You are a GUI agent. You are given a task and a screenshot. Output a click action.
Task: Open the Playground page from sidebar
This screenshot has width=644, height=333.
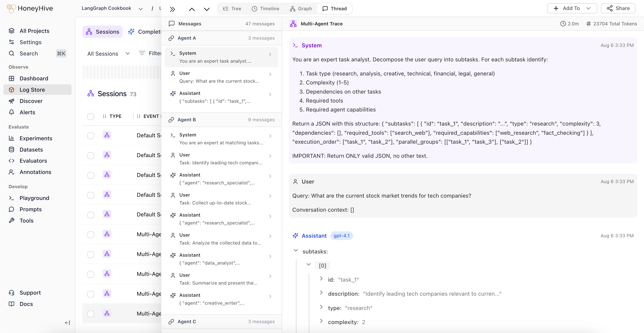click(x=34, y=198)
